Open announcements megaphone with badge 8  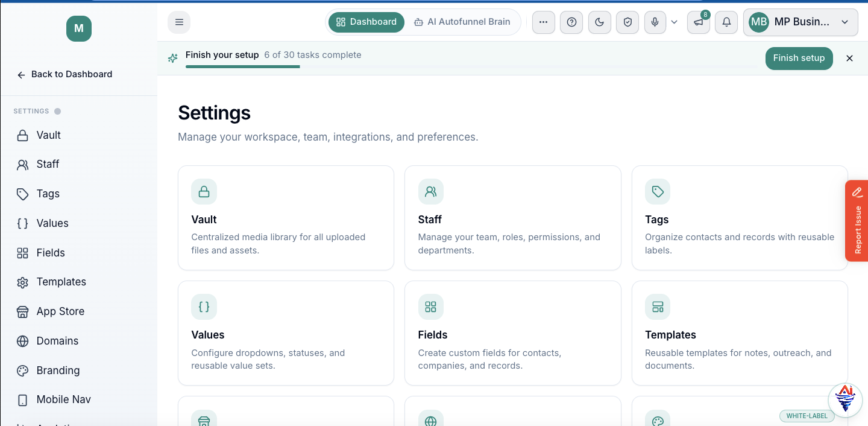[698, 22]
